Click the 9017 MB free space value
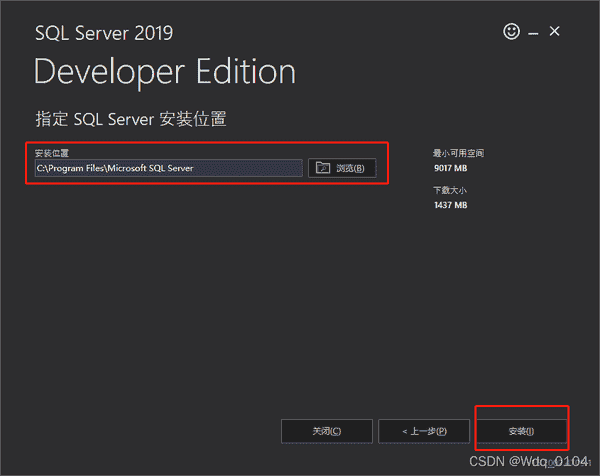 (449, 168)
